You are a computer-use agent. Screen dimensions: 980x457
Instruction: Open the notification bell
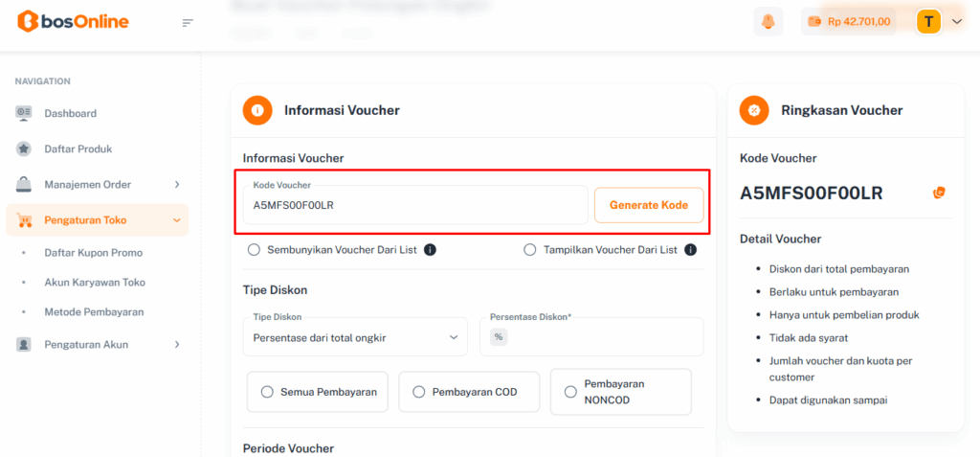(768, 21)
